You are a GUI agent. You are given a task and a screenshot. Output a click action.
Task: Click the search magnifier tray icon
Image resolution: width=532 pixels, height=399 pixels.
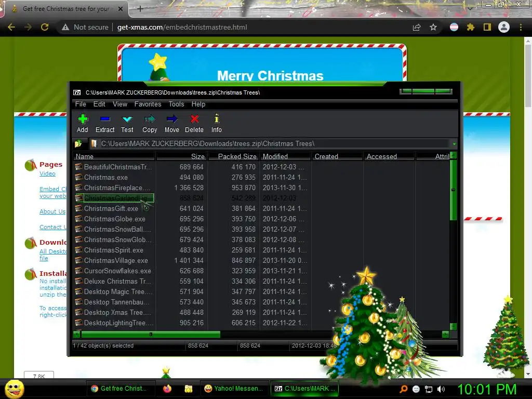(404, 389)
